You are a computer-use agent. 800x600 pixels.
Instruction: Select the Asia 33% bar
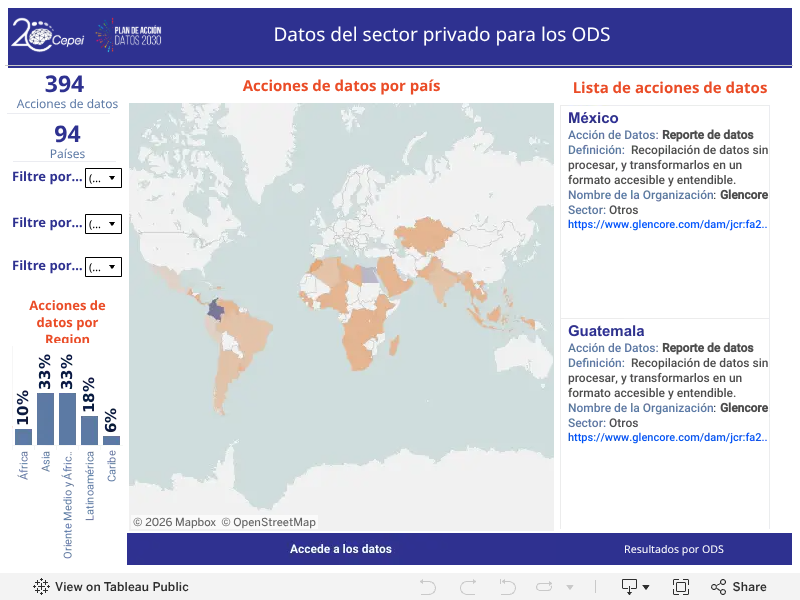point(45,419)
